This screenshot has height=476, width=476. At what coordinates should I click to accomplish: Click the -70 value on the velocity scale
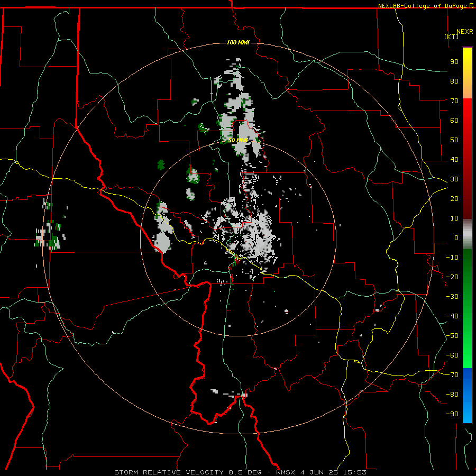[x=452, y=375]
